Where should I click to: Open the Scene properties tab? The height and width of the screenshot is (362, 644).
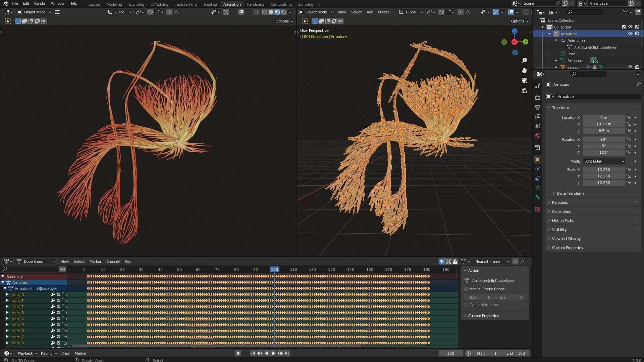[x=538, y=126]
